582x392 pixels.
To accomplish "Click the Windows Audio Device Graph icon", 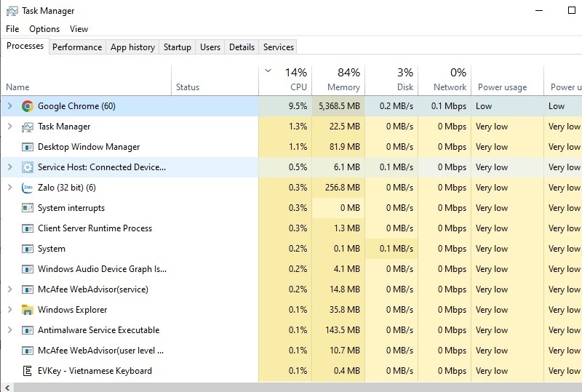I will (28, 269).
